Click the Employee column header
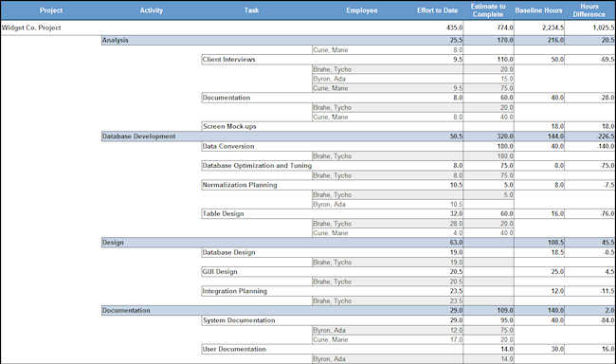 click(x=362, y=10)
